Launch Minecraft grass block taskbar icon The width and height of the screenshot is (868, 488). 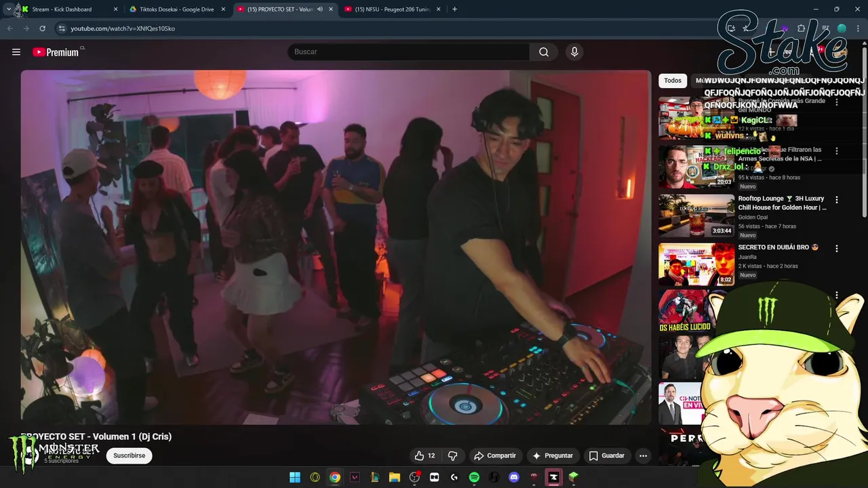574,477
